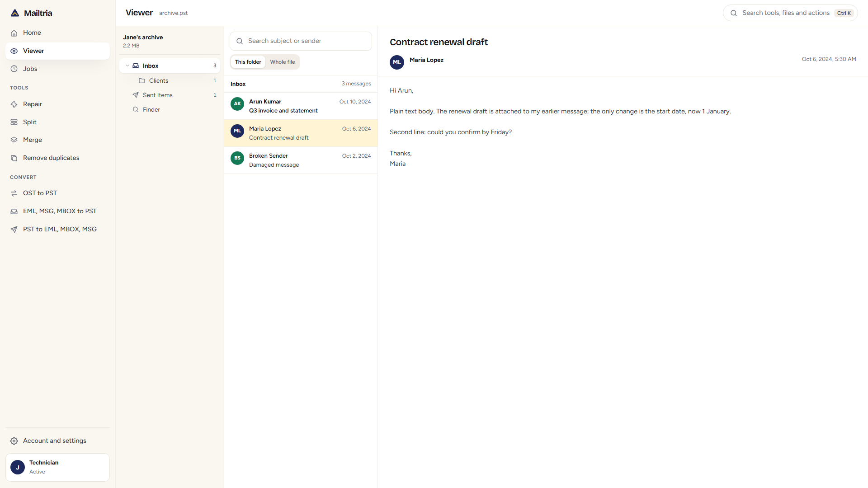Select the Contract renewal draft message row
Image resolution: width=868 pixels, height=488 pixels.
pos(301,133)
